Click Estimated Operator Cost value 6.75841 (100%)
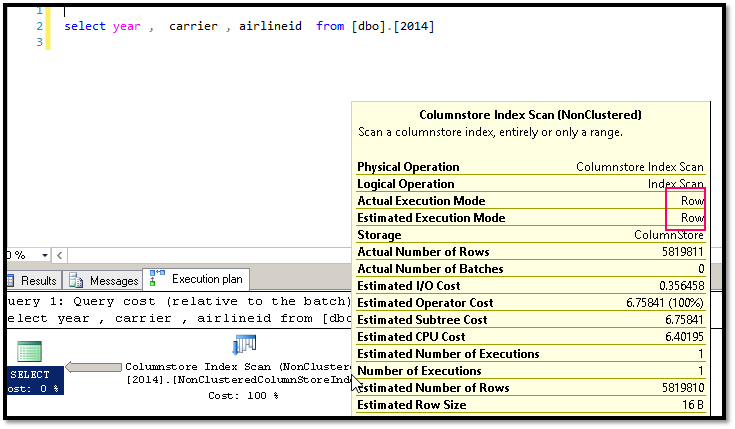 (665, 303)
